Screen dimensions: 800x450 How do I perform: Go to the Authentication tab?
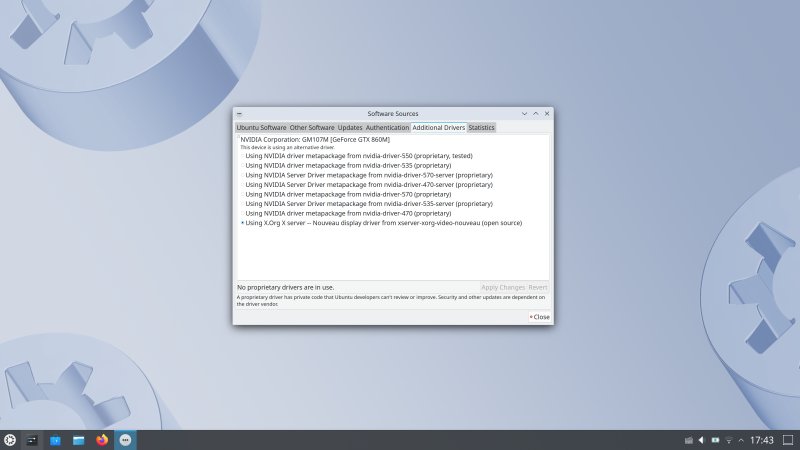387,128
